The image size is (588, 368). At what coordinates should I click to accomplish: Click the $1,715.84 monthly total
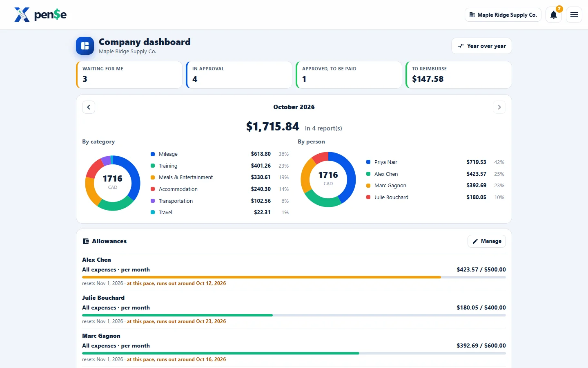pos(273,127)
